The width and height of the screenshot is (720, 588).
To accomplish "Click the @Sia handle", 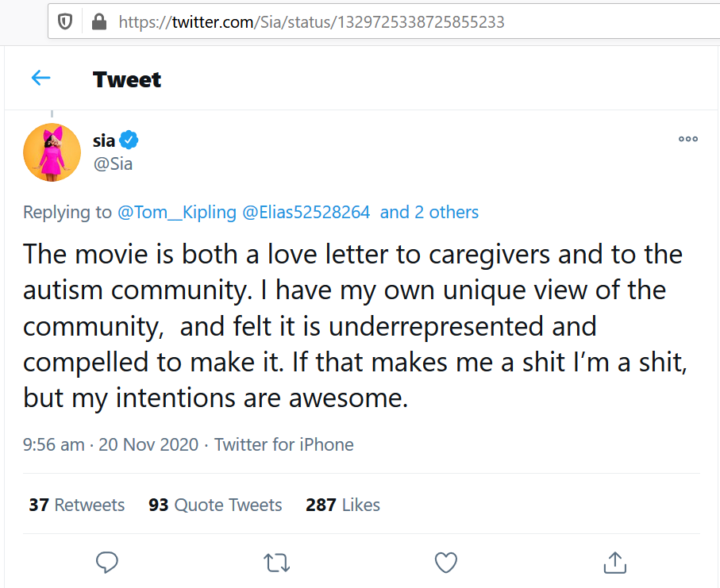I will point(113,164).
